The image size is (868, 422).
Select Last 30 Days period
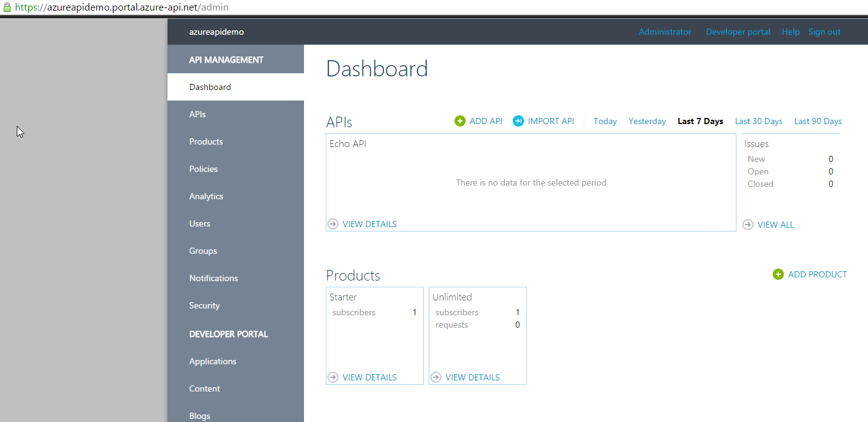tap(759, 121)
